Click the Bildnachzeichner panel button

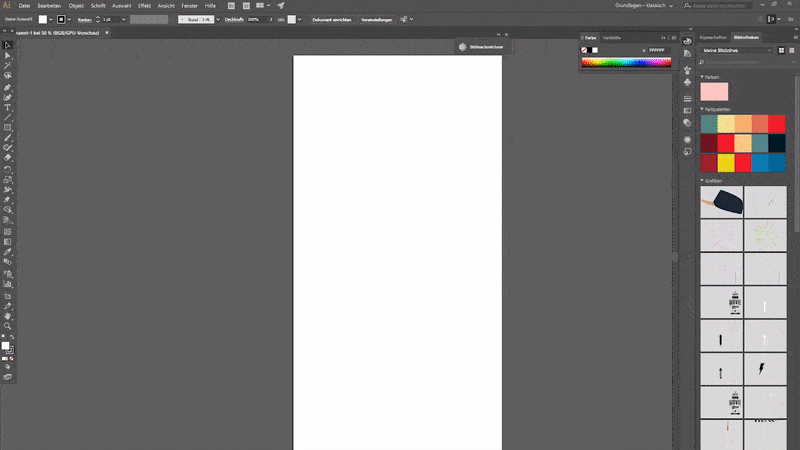(482, 47)
